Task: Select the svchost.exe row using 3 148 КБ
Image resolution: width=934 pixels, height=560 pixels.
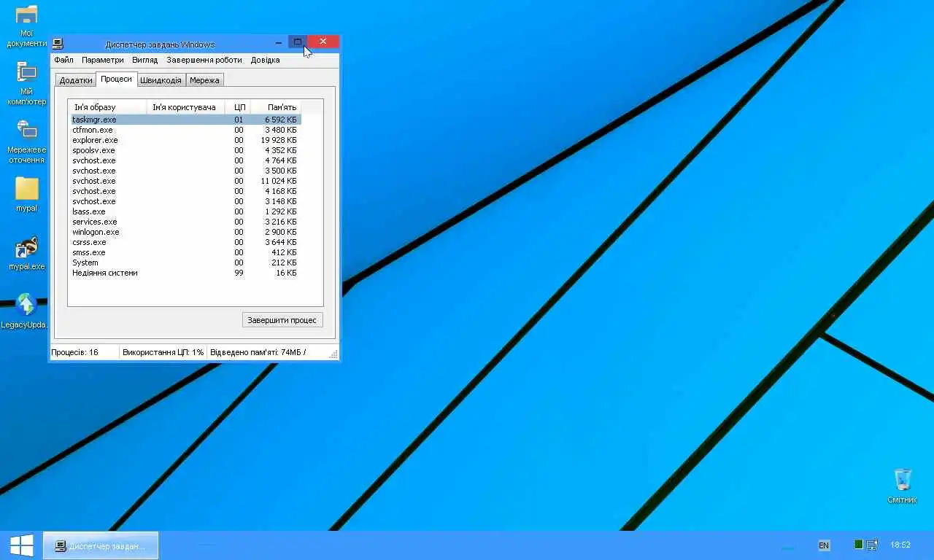Action: [185, 201]
